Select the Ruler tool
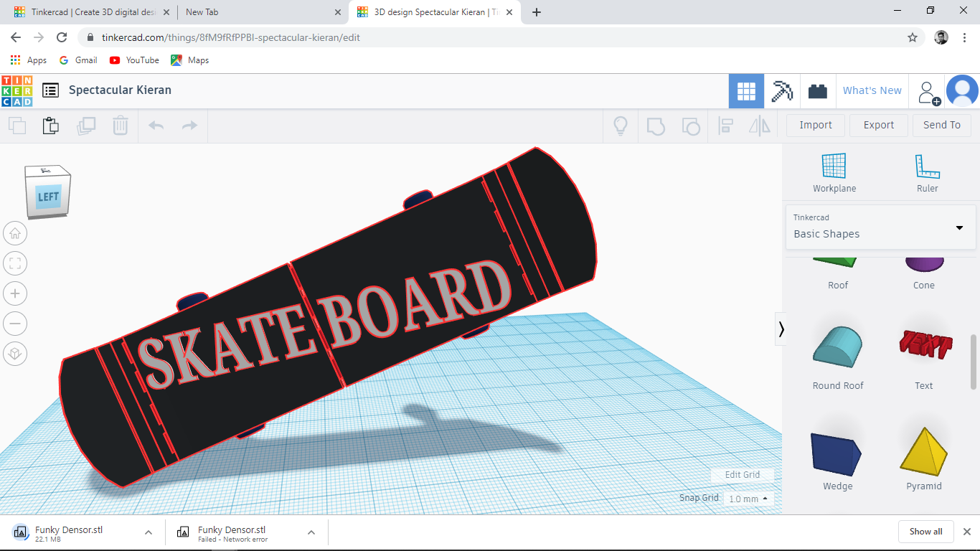 pyautogui.click(x=927, y=173)
